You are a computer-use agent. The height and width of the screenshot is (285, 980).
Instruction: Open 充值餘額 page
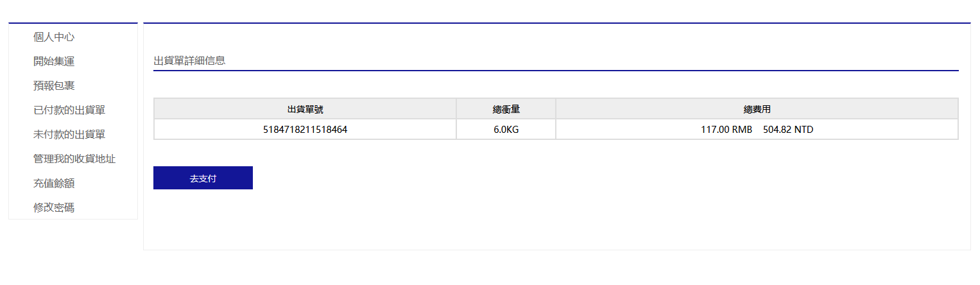coord(54,184)
